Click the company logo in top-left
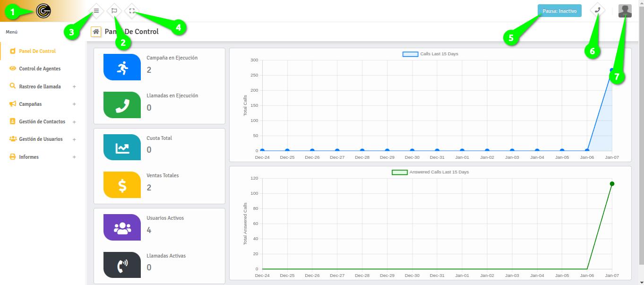The width and height of the screenshot is (644, 285). pos(43,11)
